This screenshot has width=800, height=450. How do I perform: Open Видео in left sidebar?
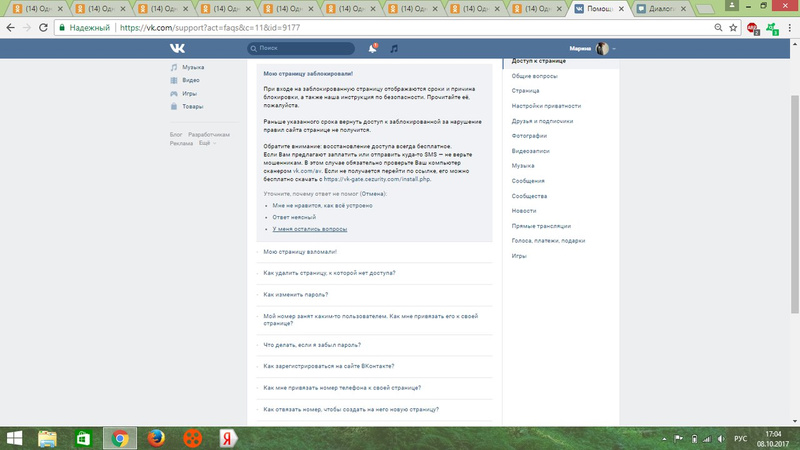pyautogui.click(x=191, y=80)
